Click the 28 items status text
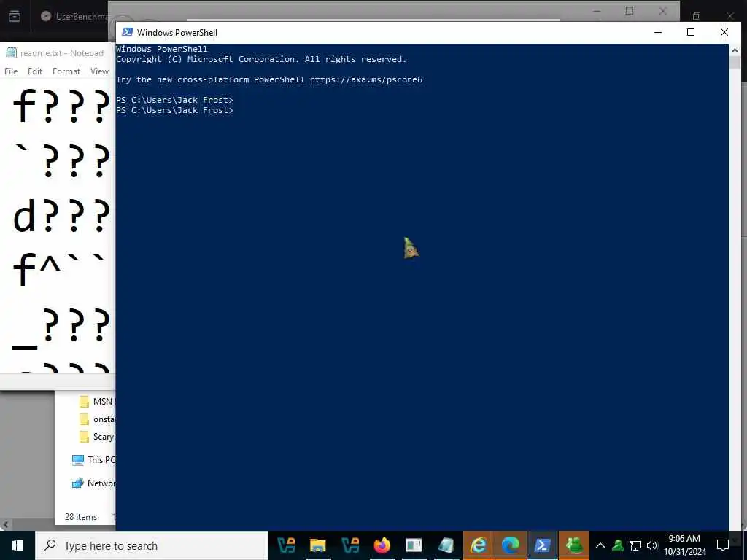747x560 pixels. [x=81, y=517]
